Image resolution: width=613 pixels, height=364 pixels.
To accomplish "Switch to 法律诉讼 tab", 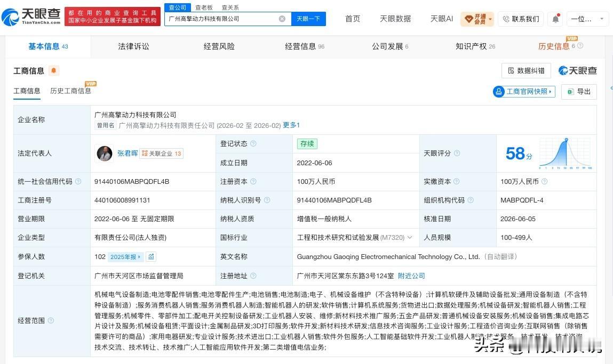I will point(134,46).
